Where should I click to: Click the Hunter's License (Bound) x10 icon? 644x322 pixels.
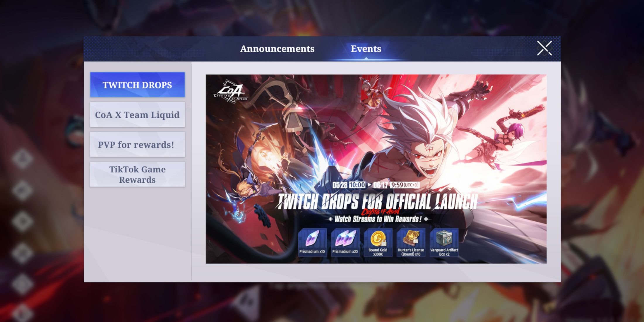(411, 242)
